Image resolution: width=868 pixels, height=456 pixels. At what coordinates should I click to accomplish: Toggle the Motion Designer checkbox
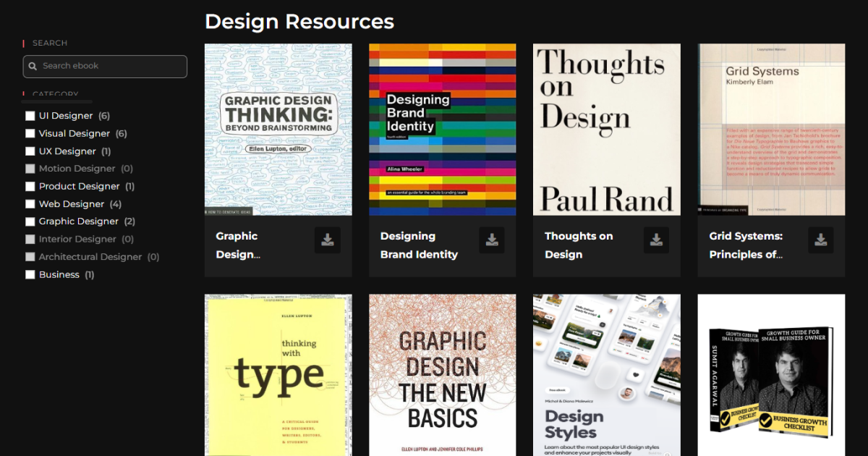pos(30,169)
